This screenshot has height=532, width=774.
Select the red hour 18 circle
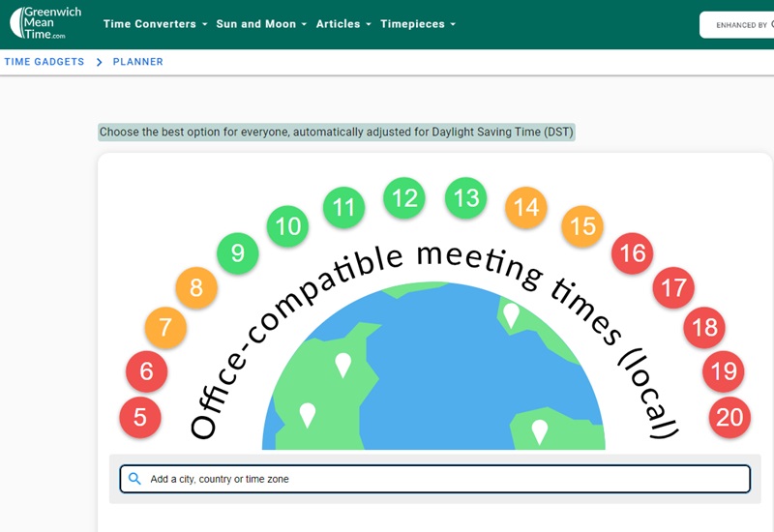[704, 327]
